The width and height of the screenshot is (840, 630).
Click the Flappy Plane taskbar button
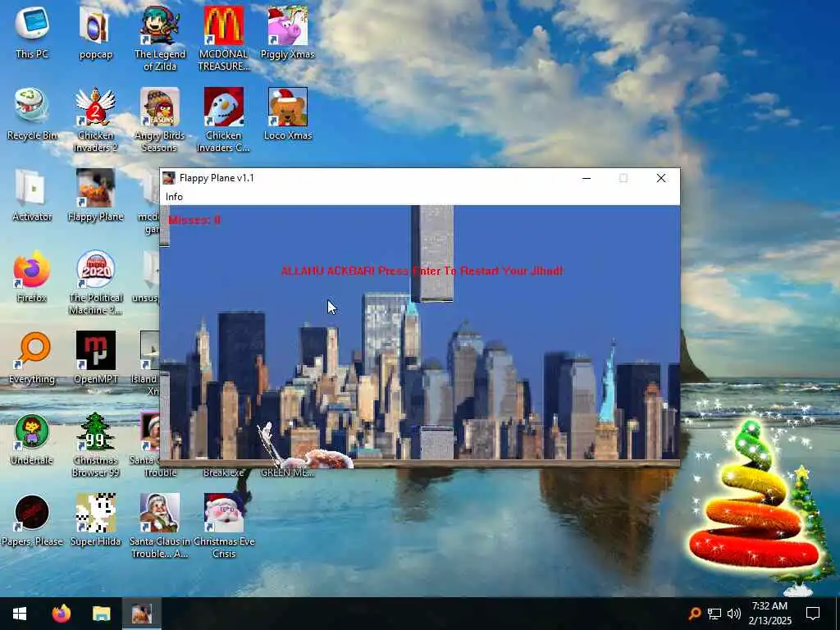click(141, 614)
